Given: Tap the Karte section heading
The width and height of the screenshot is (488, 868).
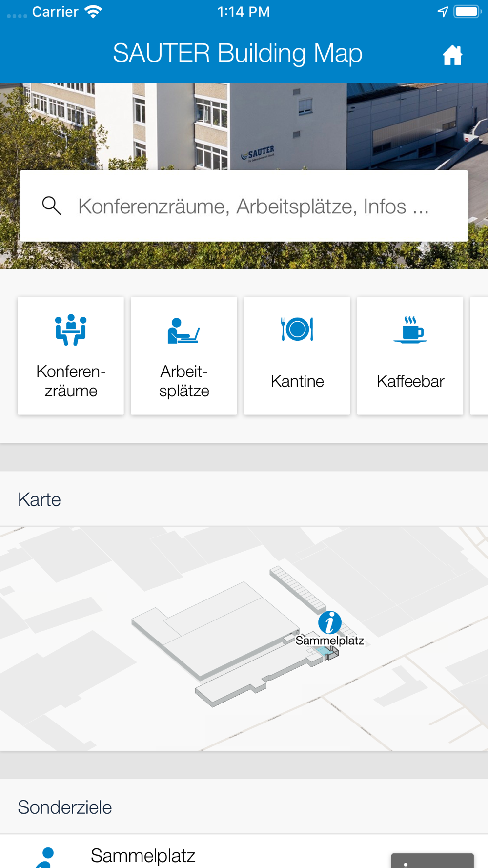Looking at the screenshot, I should pos(40,499).
